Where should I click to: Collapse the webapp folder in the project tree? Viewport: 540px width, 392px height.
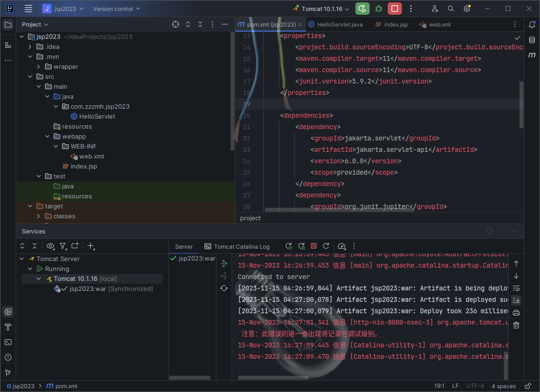click(47, 137)
